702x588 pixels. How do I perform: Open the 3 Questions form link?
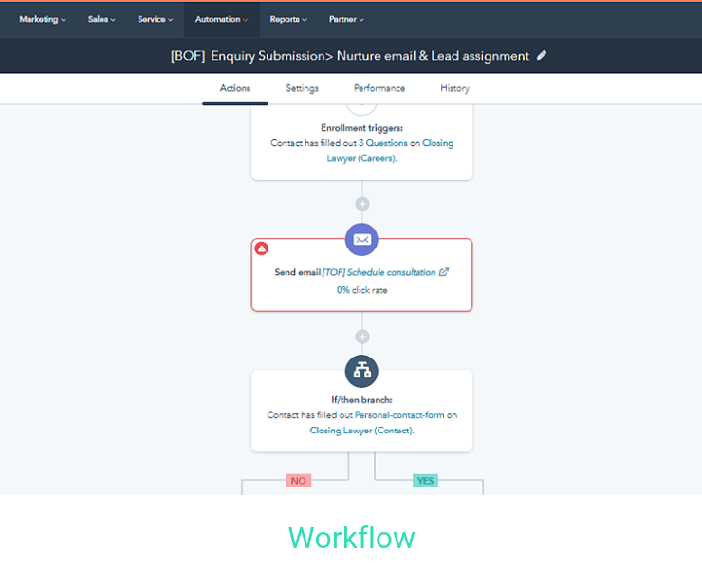383,143
